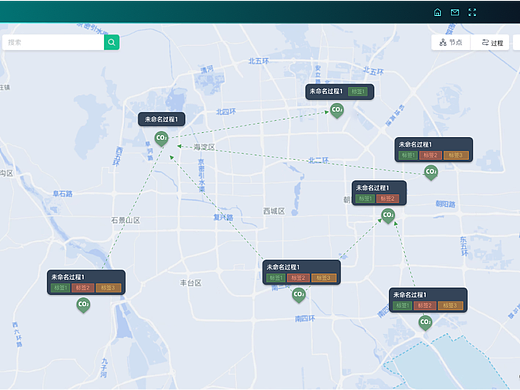Click the 石景山区 map label

click(126, 220)
